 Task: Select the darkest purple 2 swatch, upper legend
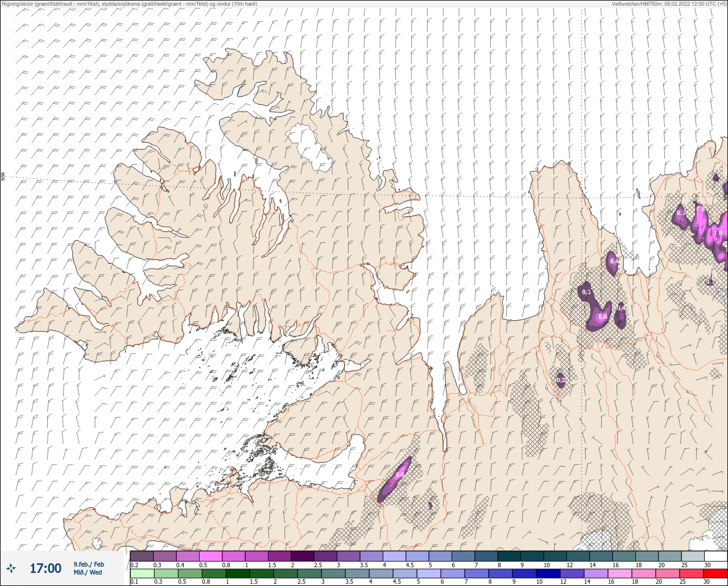302,556
